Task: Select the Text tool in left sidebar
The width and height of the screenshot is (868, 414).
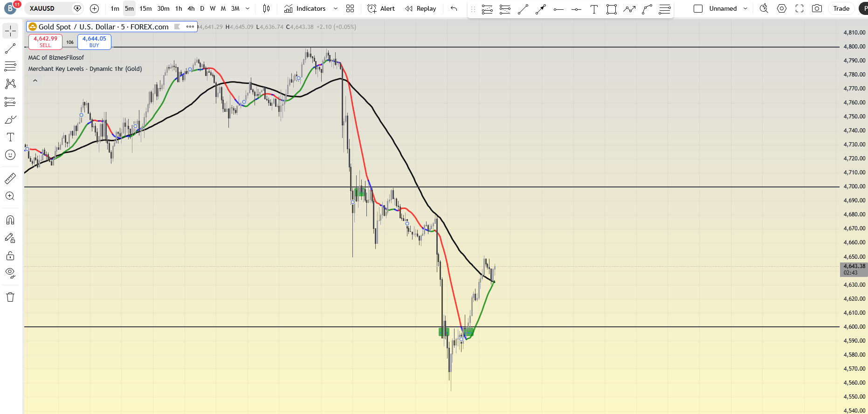Action: click(10, 137)
